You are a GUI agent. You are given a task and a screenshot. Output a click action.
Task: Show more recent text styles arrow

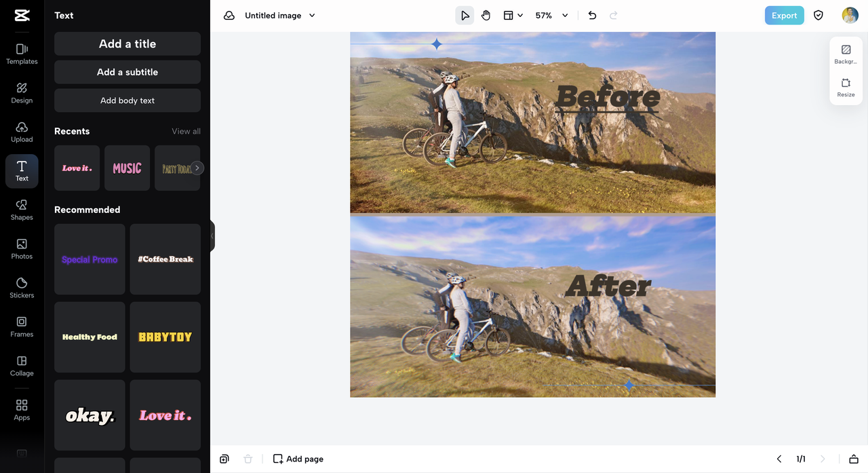(x=197, y=168)
